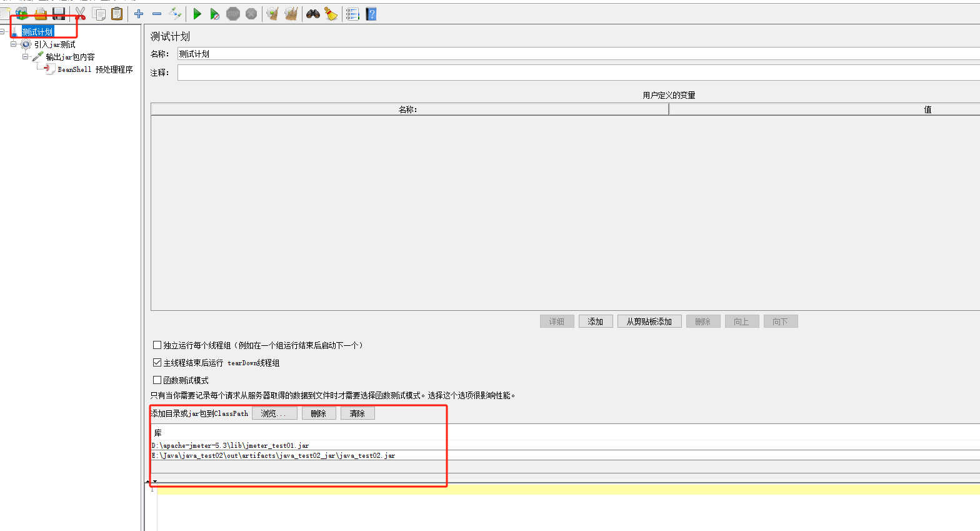
Task: Start test with no pauses icon
Action: point(215,13)
